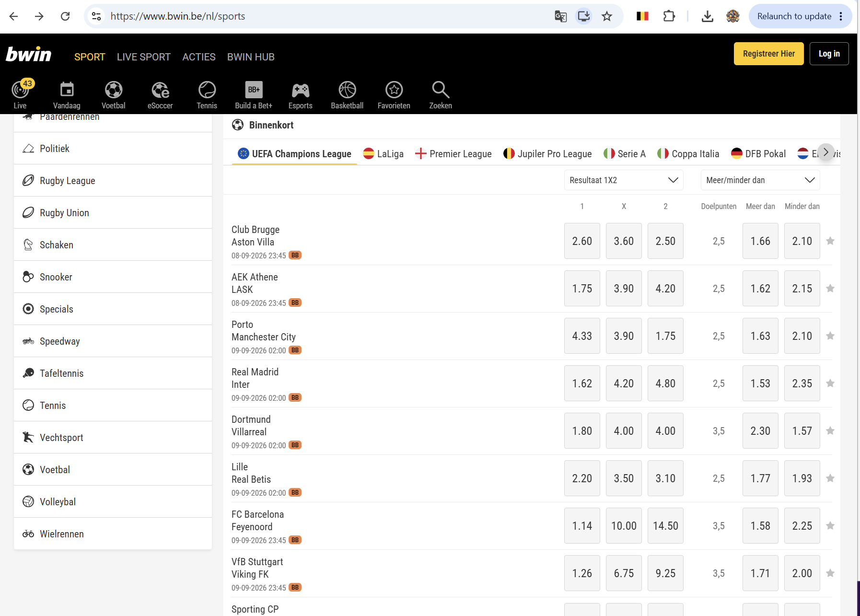Favorite the AEK Athene vs LASK match
The image size is (860, 616).
tap(830, 289)
